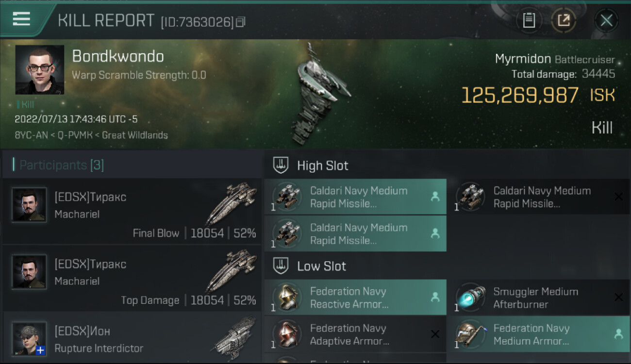The height and width of the screenshot is (364, 631).
Task: Copy the kill report ID icon
Action: 241,22
